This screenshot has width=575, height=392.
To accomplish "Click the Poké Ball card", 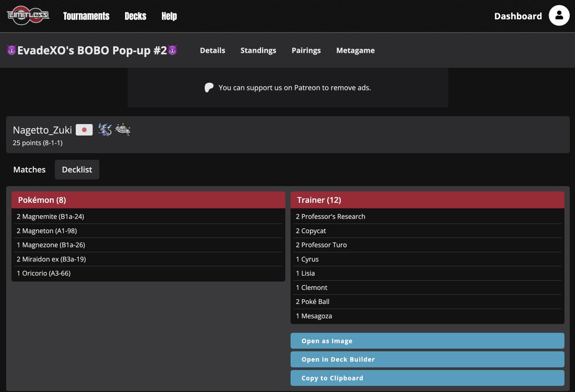I will 427,302.
